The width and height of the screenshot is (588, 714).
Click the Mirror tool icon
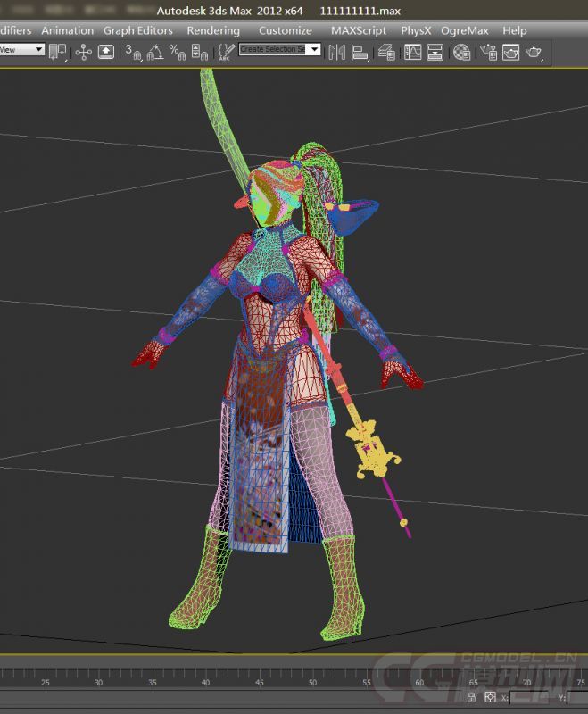click(337, 52)
